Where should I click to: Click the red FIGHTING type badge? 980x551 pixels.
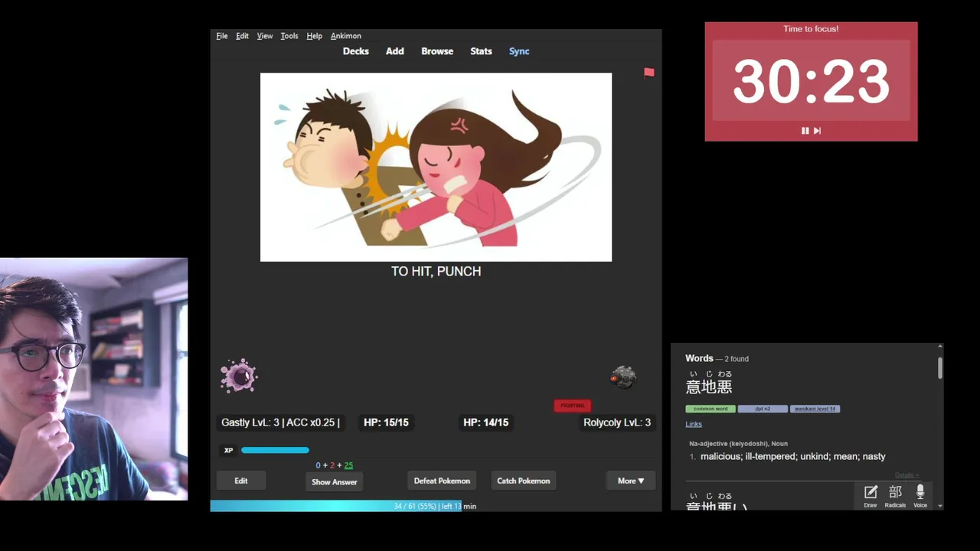pyautogui.click(x=573, y=406)
